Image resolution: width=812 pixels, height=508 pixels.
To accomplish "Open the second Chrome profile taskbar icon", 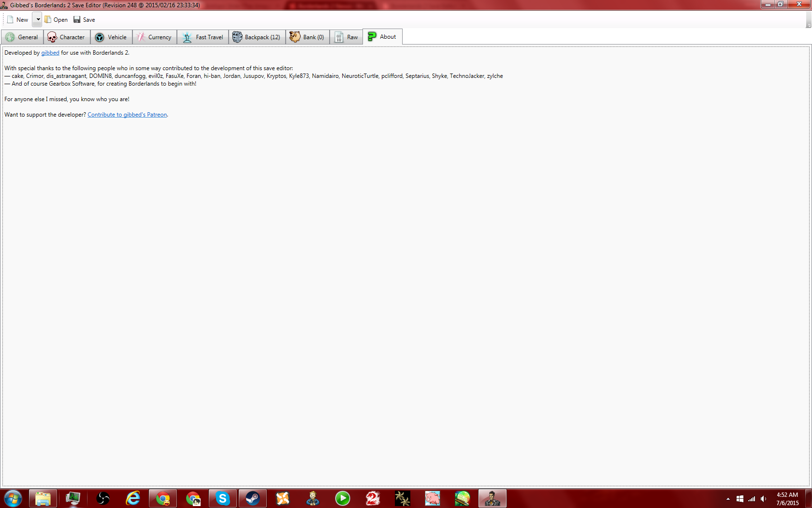I will [x=193, y=498].
